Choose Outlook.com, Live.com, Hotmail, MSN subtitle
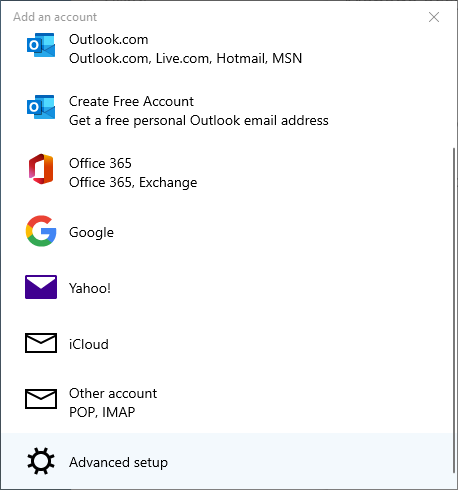 click(x=185, y=59)
